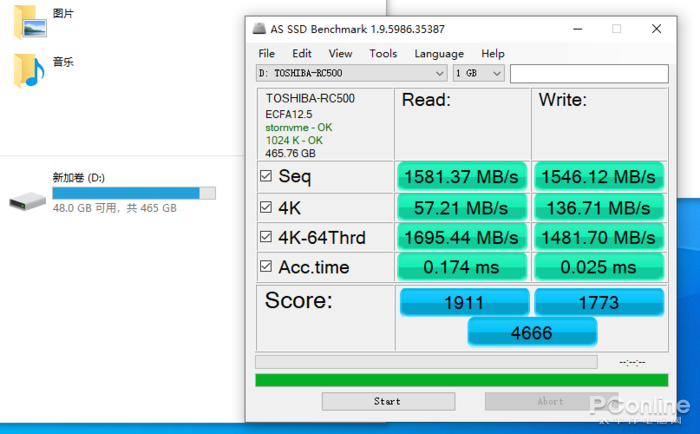
Task: Minimize the AS SSD Benchmark window
Action: pyautogui.click(x=578, y=29)
